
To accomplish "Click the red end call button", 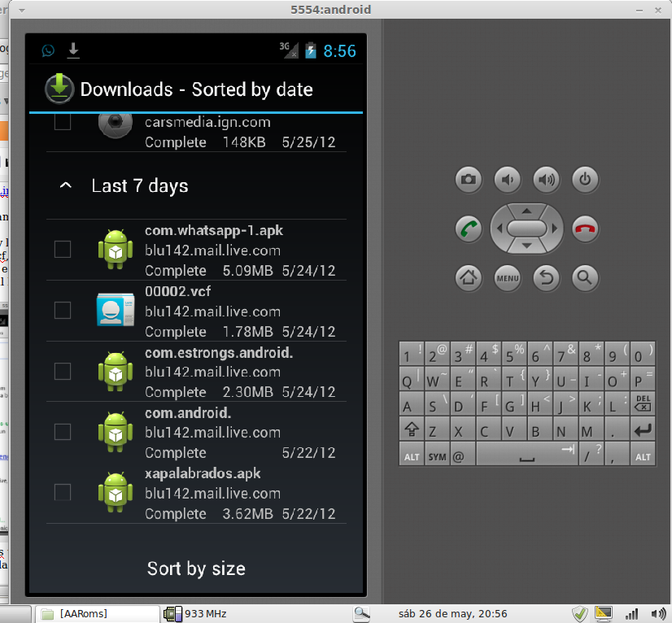I will [586, 229].
